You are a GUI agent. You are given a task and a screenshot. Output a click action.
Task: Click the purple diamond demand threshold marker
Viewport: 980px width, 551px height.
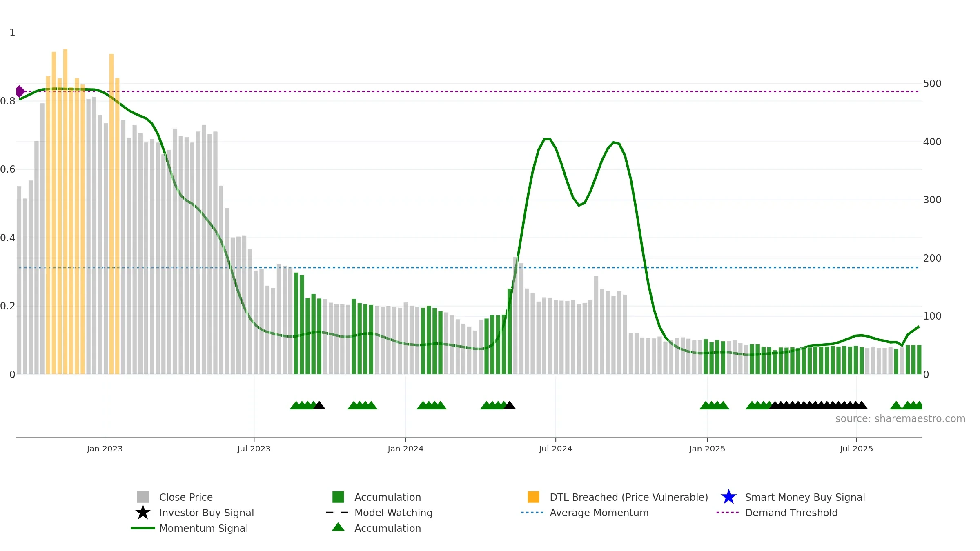click(x=20, y=91)
